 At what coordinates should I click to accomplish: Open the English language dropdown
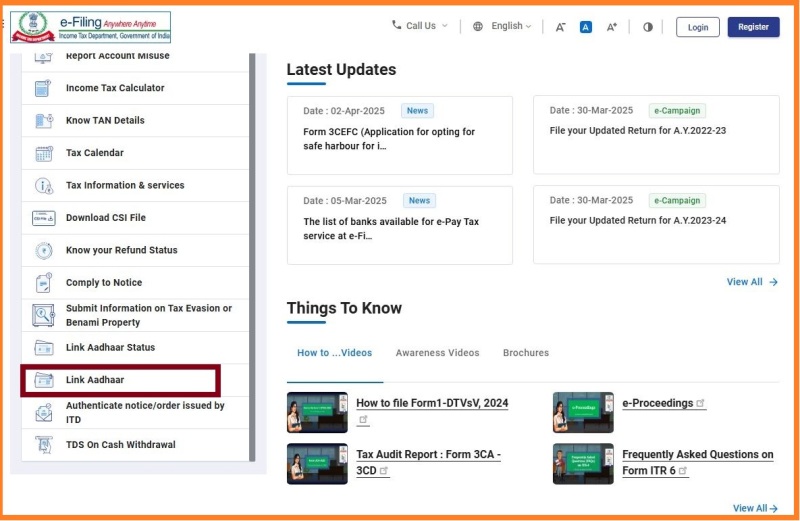(x=502, y=26)
